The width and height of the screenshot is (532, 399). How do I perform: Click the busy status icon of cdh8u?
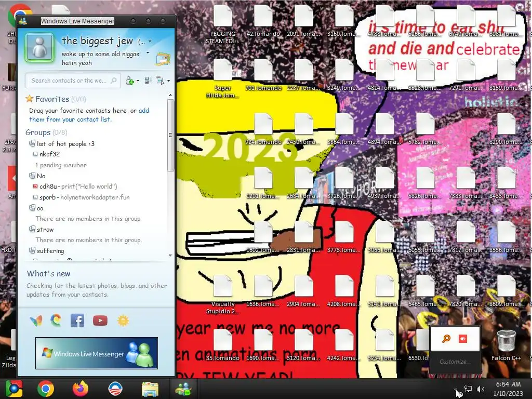coord(35,187)
